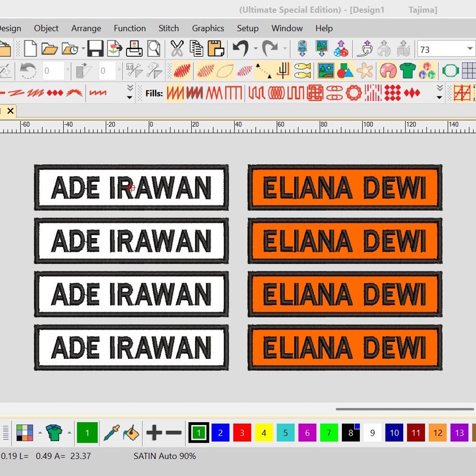476x476 pixels.
Task: Click the minus button to remove a thread color
Action: tap(173, 433)
